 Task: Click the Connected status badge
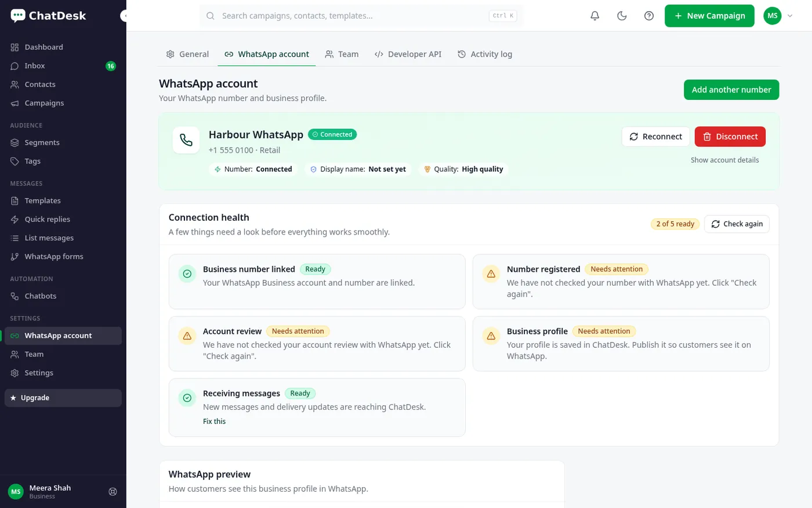[332, 135]
